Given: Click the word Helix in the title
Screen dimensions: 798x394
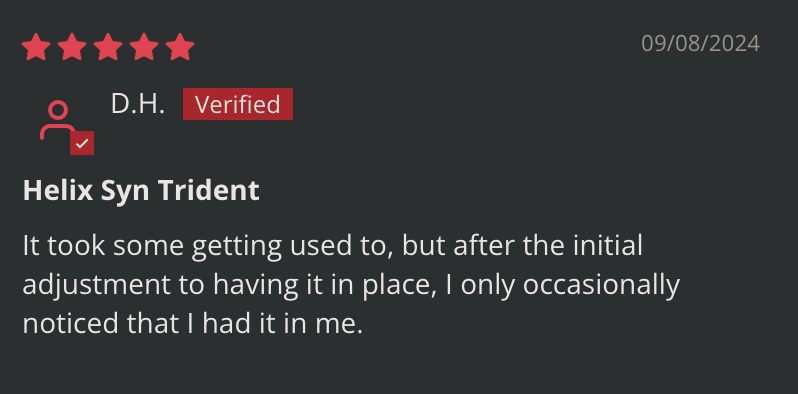Looking at the screenshot, I should pos(58,191).
